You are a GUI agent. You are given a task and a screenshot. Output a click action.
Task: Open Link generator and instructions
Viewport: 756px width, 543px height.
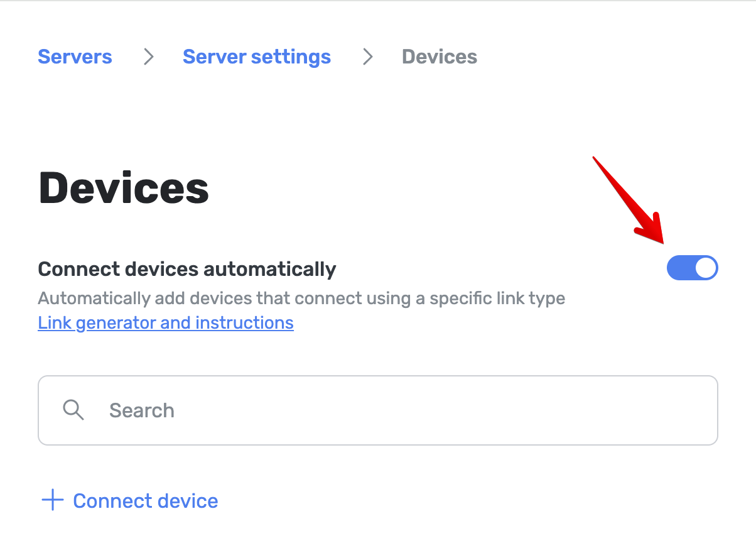[x=166, y=323]
